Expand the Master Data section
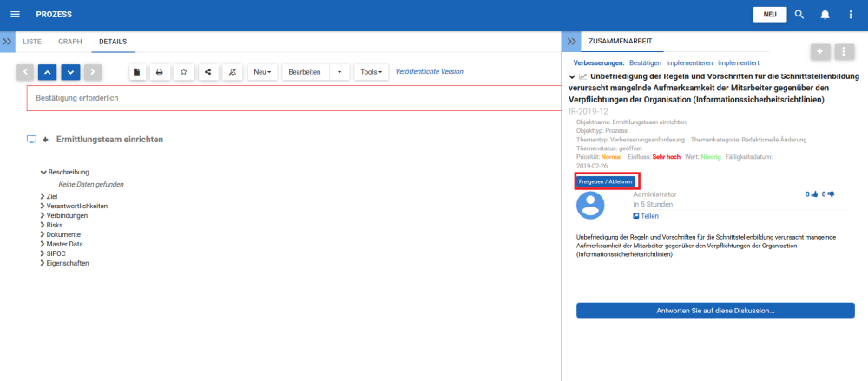This screenshot has height=381, width=868. coord(62,244)
